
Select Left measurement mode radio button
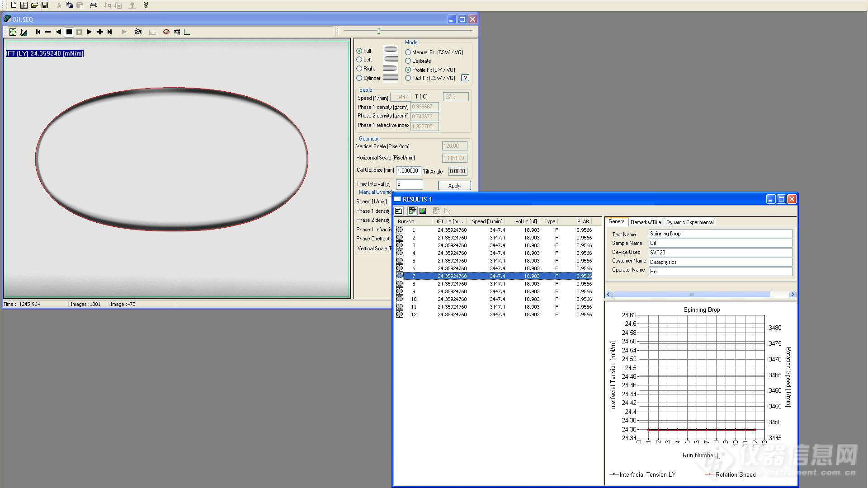(x=359, y=60)
